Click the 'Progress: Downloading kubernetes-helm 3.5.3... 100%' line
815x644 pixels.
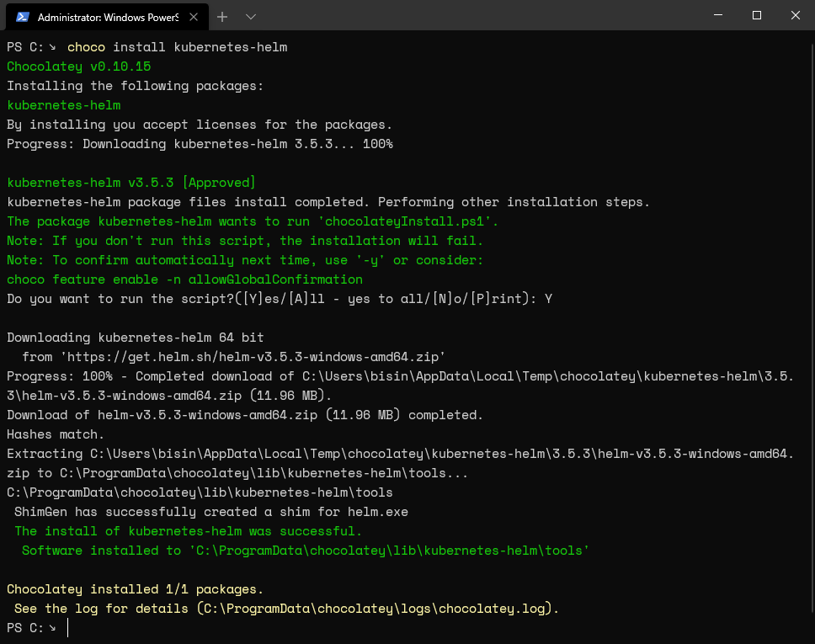click(200, 144)
